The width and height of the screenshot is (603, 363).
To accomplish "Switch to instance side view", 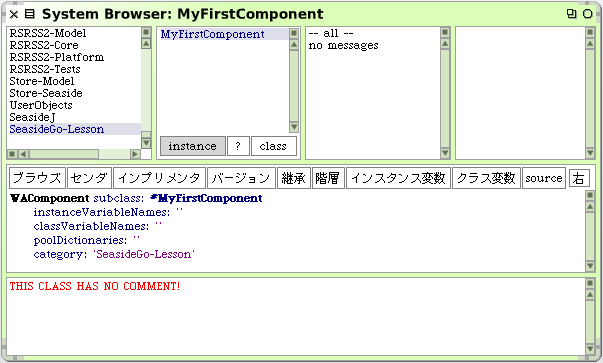I will tap(193, 146).
